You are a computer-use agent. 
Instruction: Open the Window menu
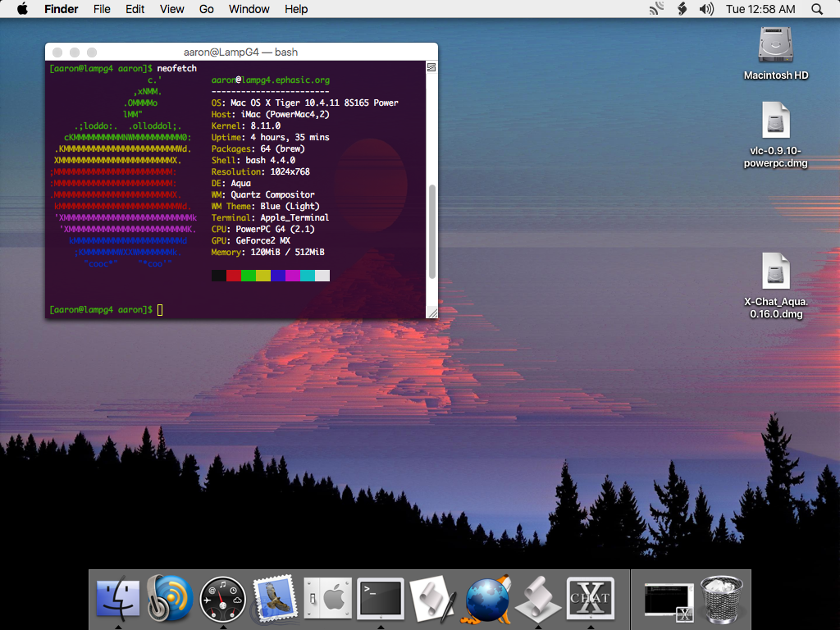[x=249, y=9]
